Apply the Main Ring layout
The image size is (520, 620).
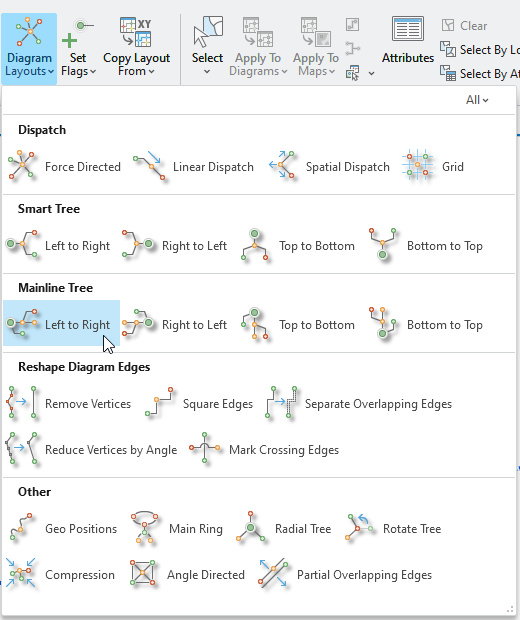coord(177,529)
